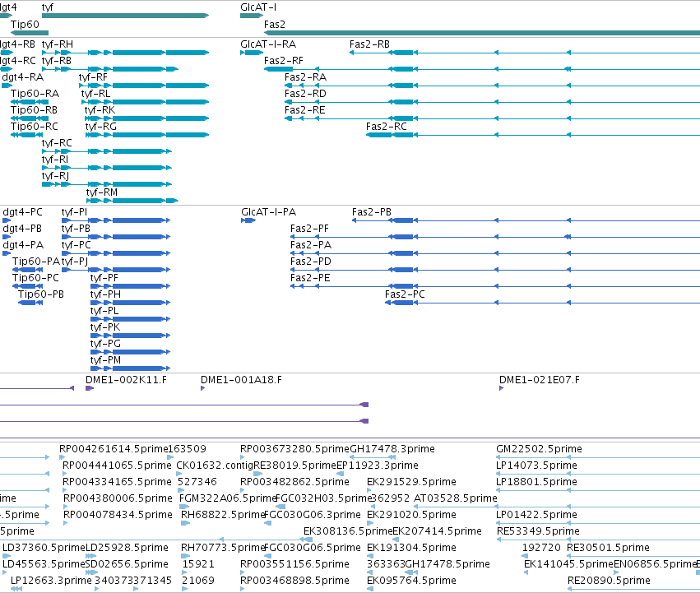This screenshot has height=593, width=700.
Task: Click the Tip60-PB protein label
Action: 41,294
